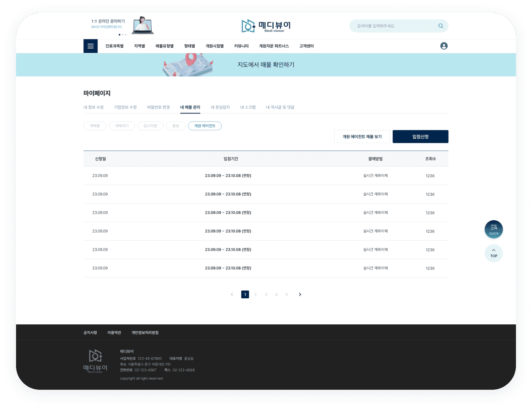Go to next page arrow
Viewport: 532px width, 409px height.
(x=300, y=294)
